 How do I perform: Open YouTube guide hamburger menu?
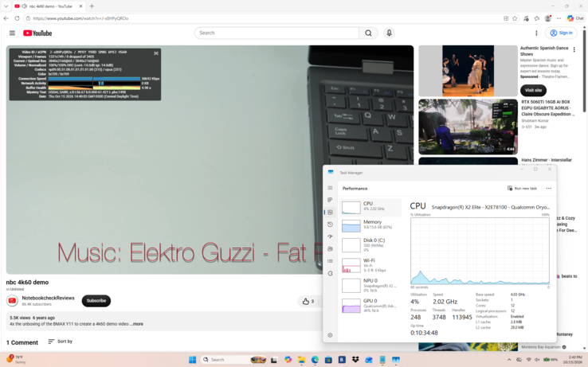click(x=12, y=33)
